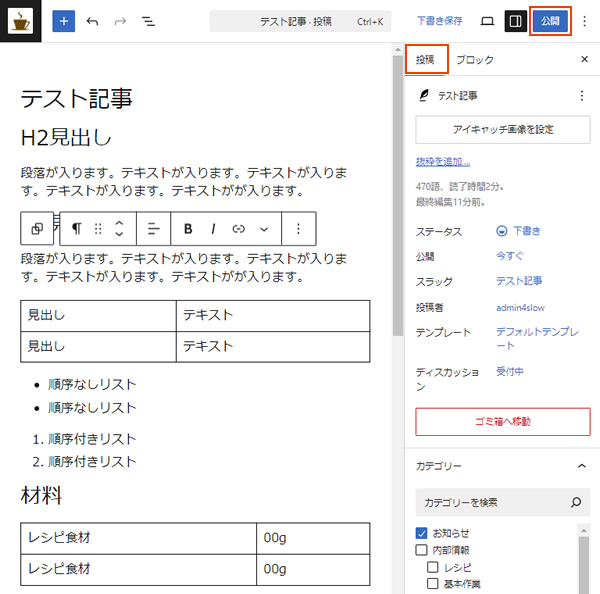Switch to the ブロック tab
Image resolution: width=600 pixels, height=594 pixels.
click(x=475, y=60)
